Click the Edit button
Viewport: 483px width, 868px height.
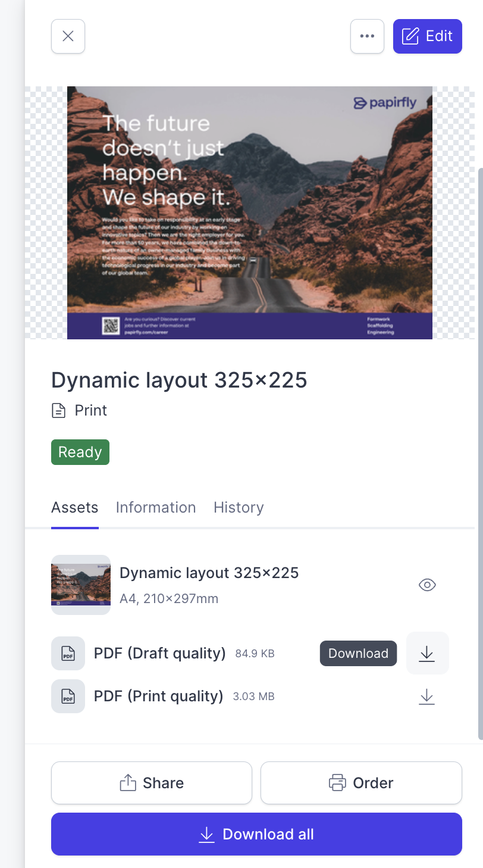tap(427, 36)
